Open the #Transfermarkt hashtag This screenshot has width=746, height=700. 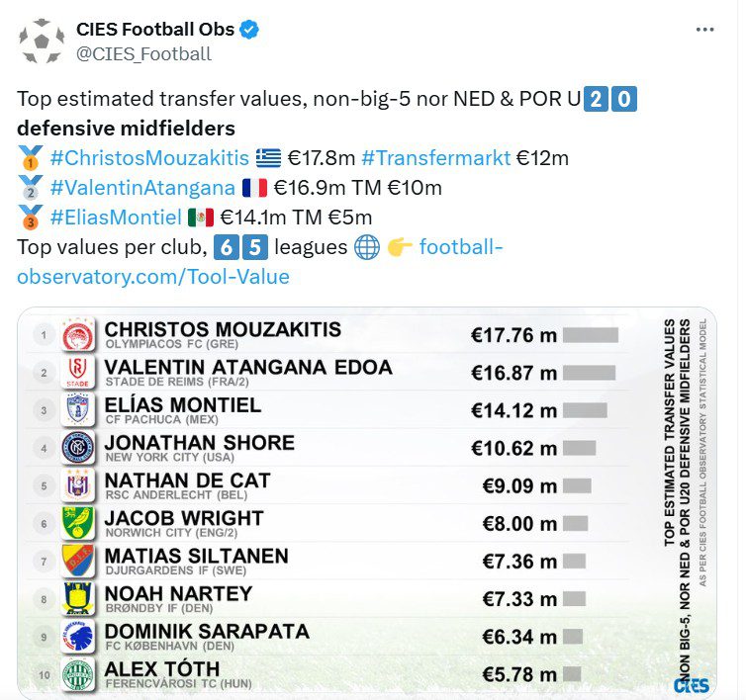click(436, 157)
